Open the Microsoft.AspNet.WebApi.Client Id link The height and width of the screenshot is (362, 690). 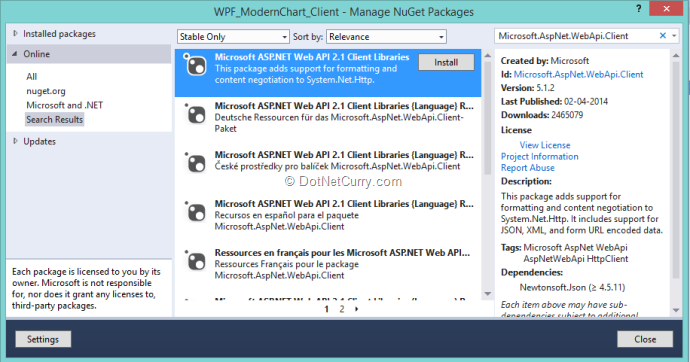578,74
